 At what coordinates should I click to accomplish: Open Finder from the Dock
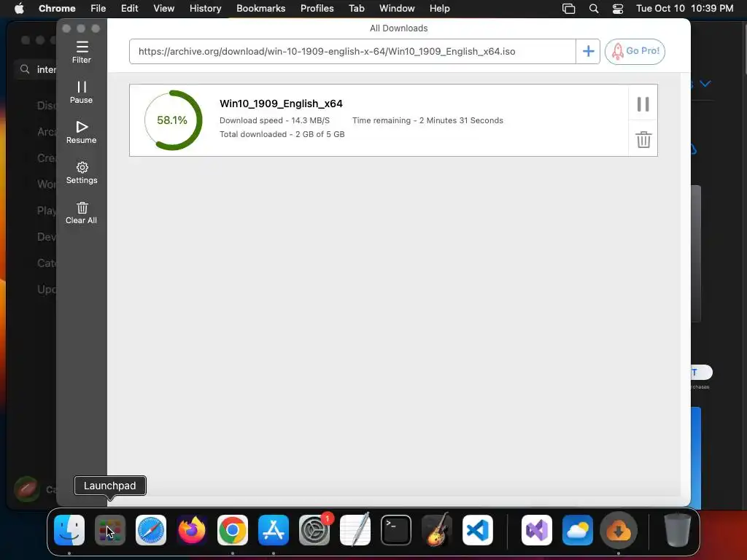click(69, 530)
